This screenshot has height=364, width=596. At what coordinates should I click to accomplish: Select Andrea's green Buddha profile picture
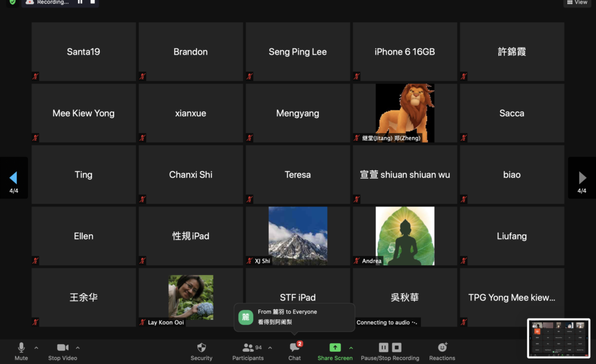pyautogui.click(x=405, y=235)
